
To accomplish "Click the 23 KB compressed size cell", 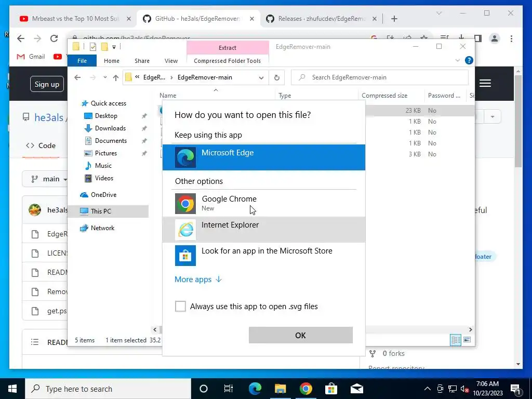I will click(413, 111).
